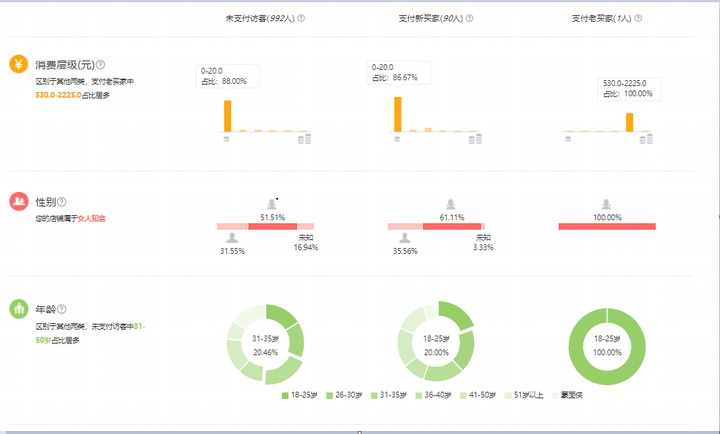Click the red people icon for 性别

(19, 201)
